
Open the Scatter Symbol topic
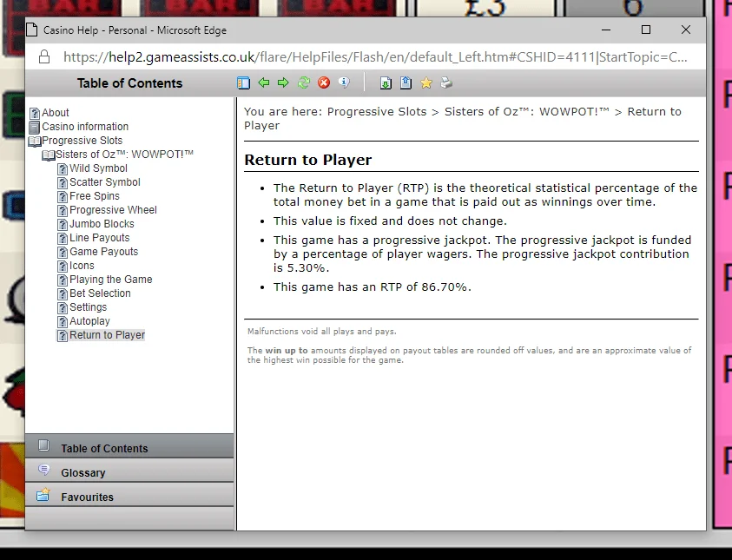[x=105, y=182]
